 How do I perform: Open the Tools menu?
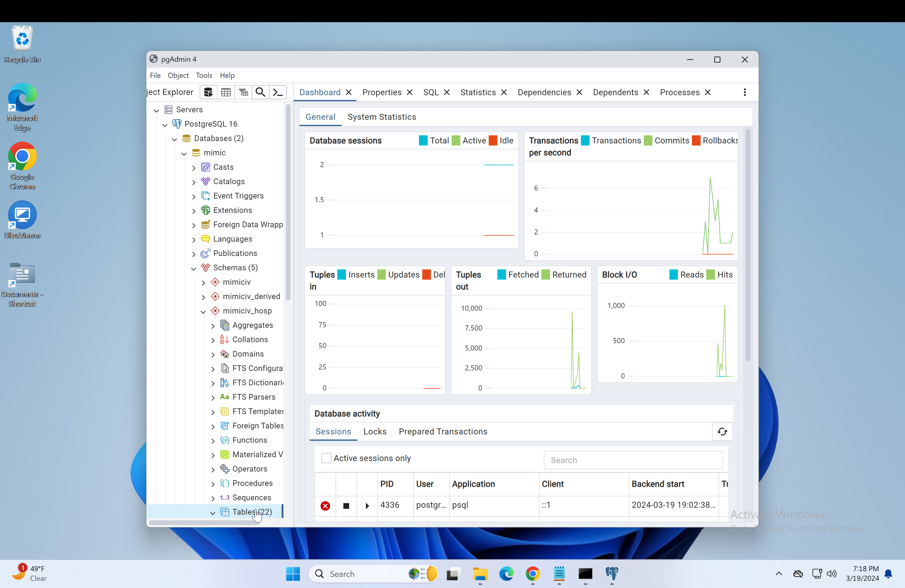pos(204,75)
